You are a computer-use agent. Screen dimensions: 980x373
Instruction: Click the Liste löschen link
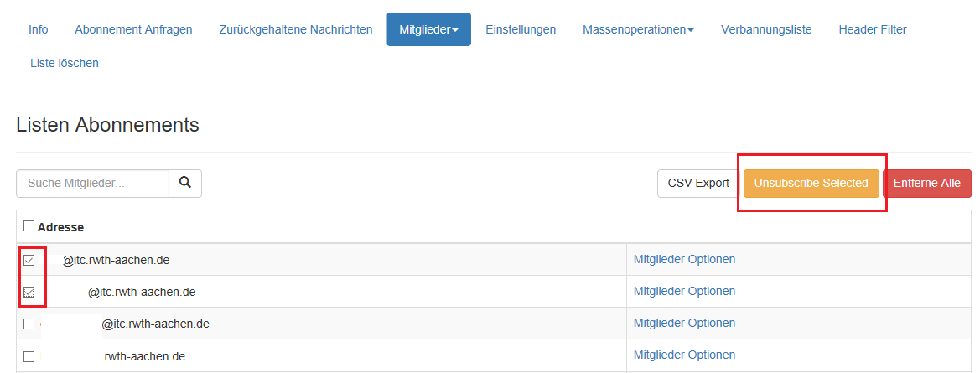[x=65, y=63]
